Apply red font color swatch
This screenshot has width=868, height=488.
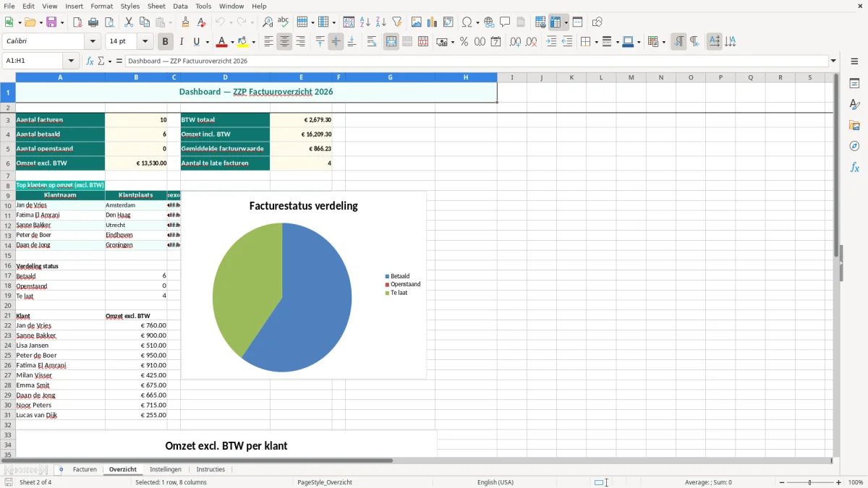pos(221,42)
